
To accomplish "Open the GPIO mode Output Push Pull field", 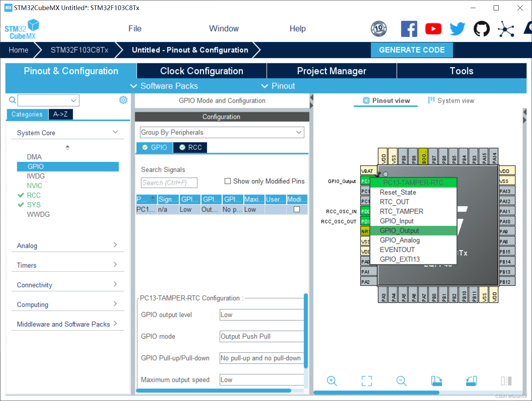I will click(262, 336).
